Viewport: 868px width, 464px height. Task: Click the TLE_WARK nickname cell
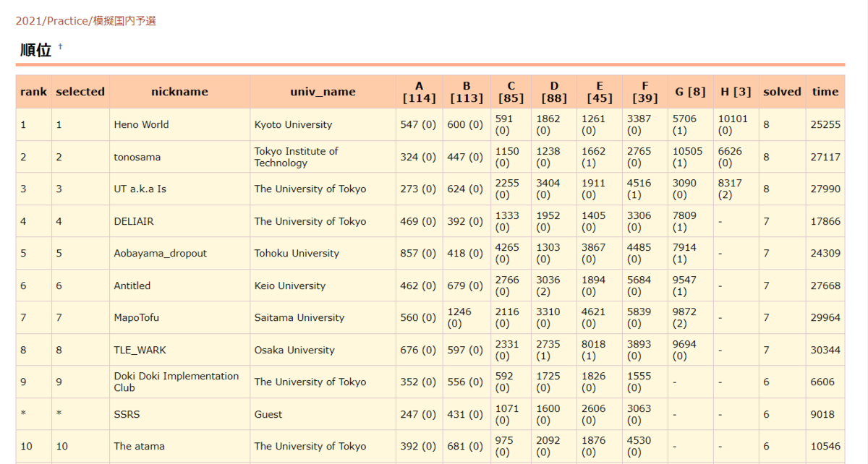point(179,350)
